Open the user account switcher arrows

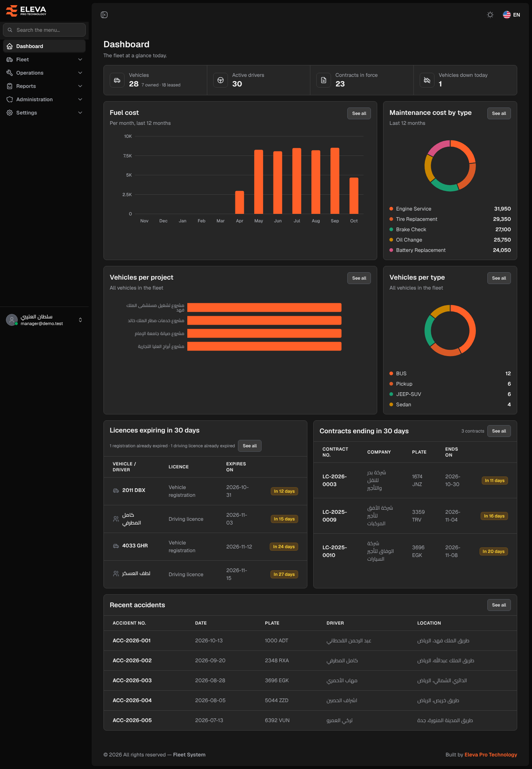(80, 320)
